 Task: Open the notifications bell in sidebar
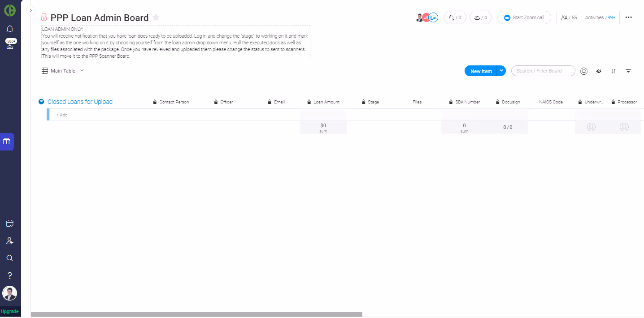click(10, 29)
